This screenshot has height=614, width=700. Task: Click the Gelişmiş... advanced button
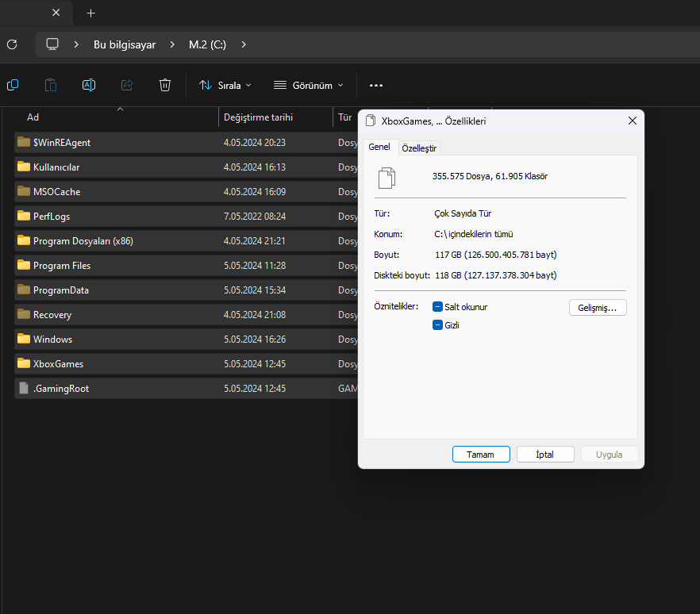coord(598,308)
